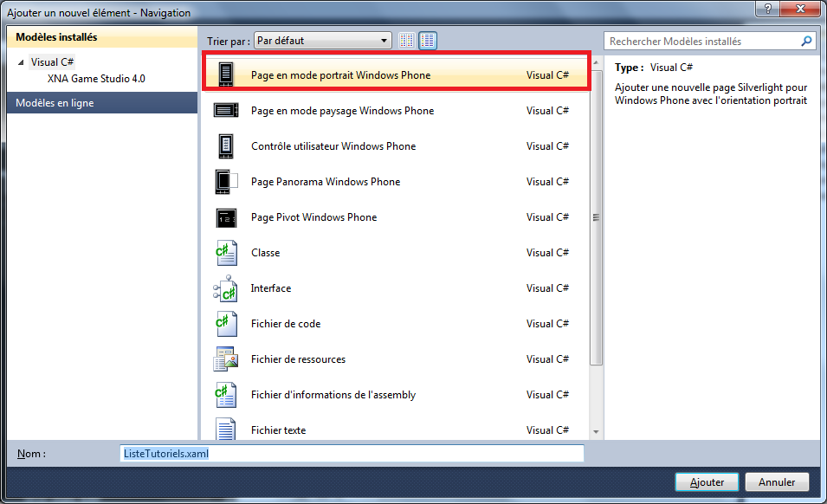Select 'Page Panorama Windows Phone' label

tap(326, 181)
